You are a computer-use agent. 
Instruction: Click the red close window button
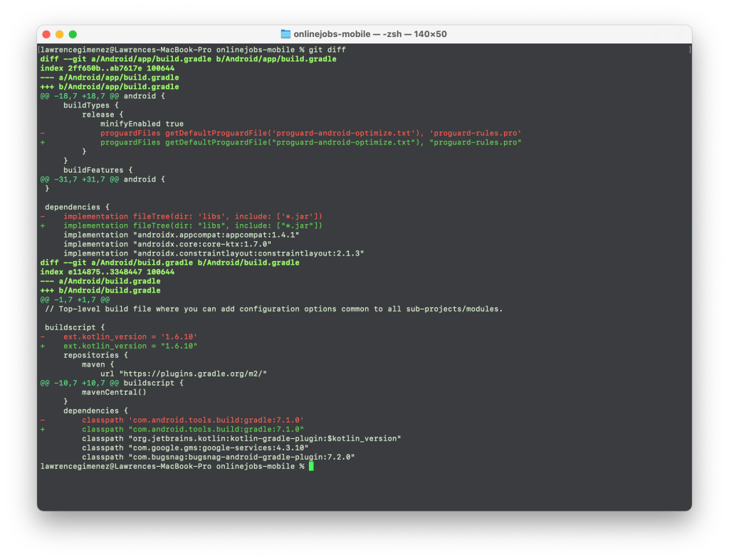coord(46,34)
